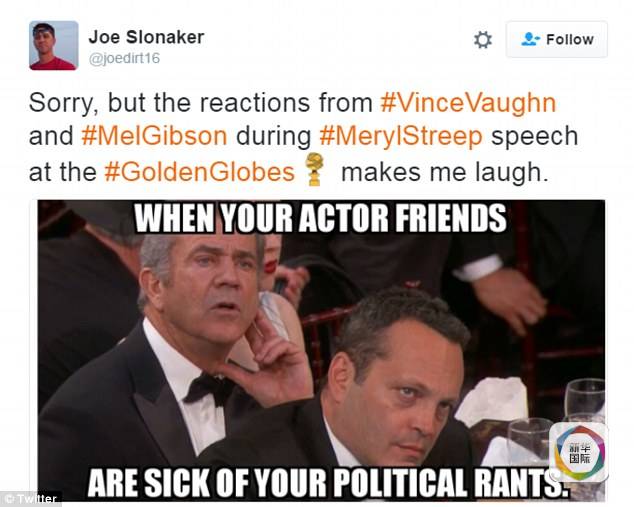This screenshot has height=507, width=634.
Task: Click the wine glass in the meme photo
Action: [585, 399]
